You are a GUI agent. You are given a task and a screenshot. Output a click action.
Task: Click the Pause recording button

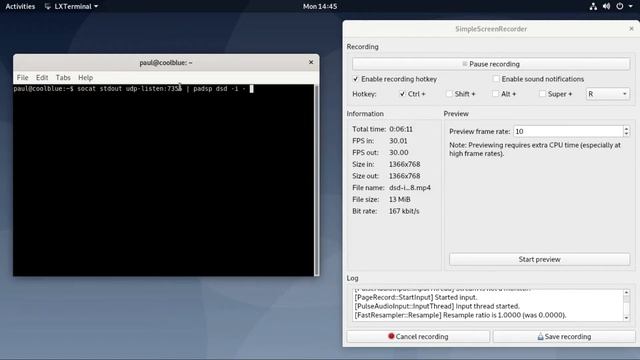point(491,64)
